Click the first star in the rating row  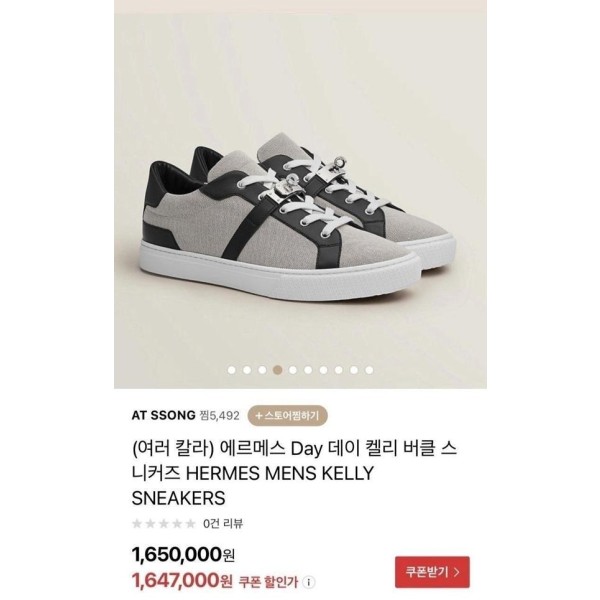tap(137, 523)
